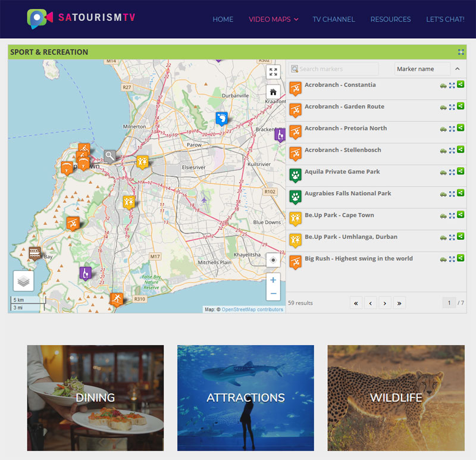Get directions to Acrobranch - Pretoria North
This screenshot has width=476, height=460.
443,129
